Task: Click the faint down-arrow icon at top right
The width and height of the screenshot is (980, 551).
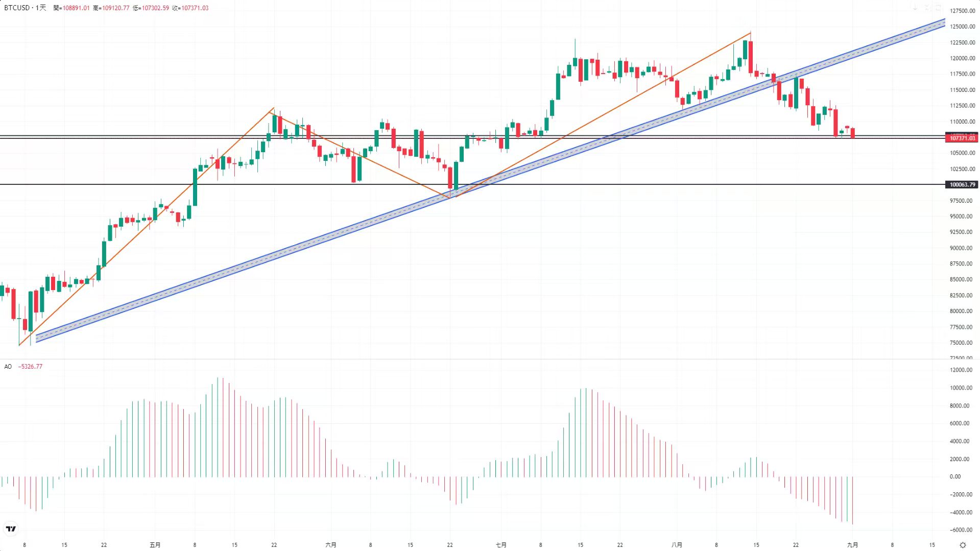Action: point(915,7)
